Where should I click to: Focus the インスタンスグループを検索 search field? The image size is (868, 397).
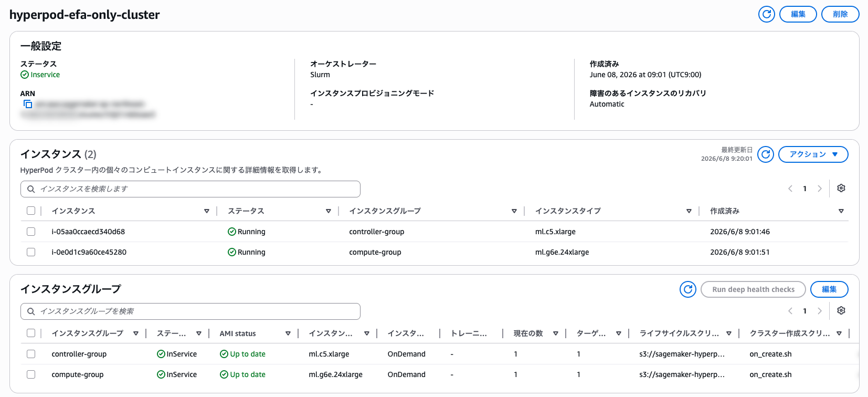[x=190, y=311]
